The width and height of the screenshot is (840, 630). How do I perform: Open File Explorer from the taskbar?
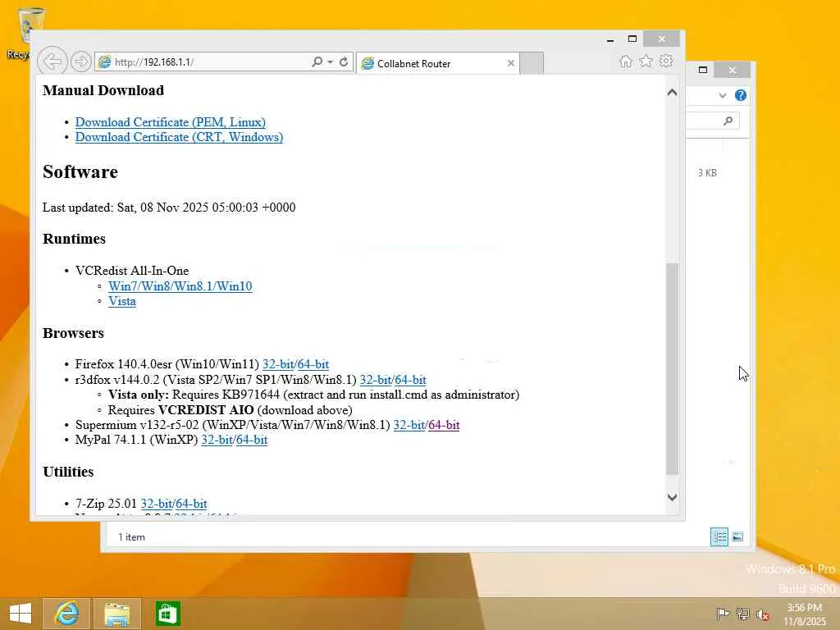pyautogui.click(x=116, y=614)
